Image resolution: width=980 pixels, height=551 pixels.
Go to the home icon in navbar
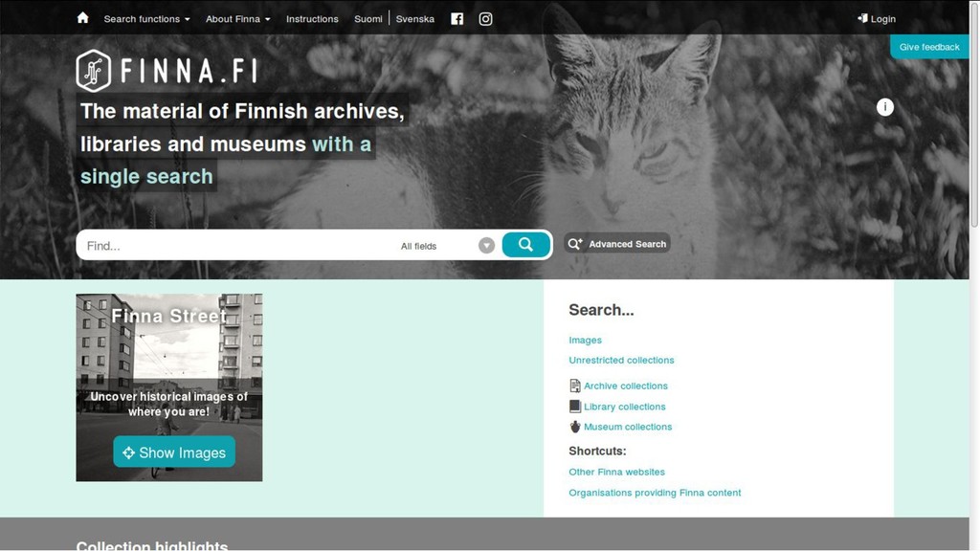[82, 18]
